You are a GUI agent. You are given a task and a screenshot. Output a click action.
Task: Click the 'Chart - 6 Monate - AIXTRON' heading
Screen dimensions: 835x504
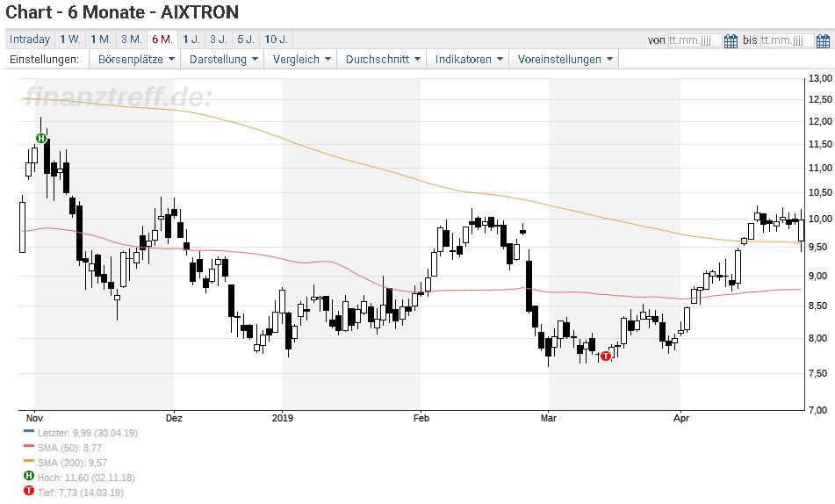click(122, 12)
